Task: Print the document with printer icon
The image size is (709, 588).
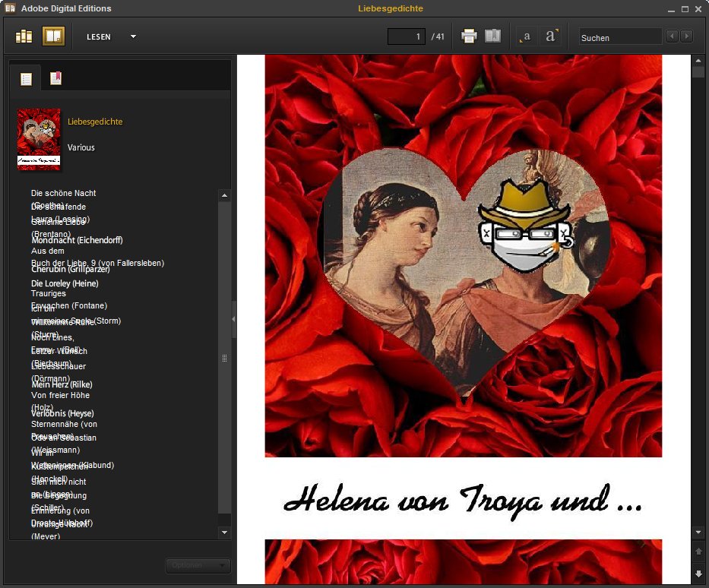Action: coord(469,36)
